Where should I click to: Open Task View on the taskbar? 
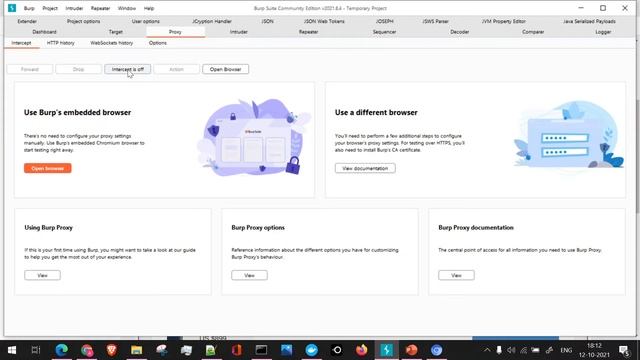tap(36, 350)
